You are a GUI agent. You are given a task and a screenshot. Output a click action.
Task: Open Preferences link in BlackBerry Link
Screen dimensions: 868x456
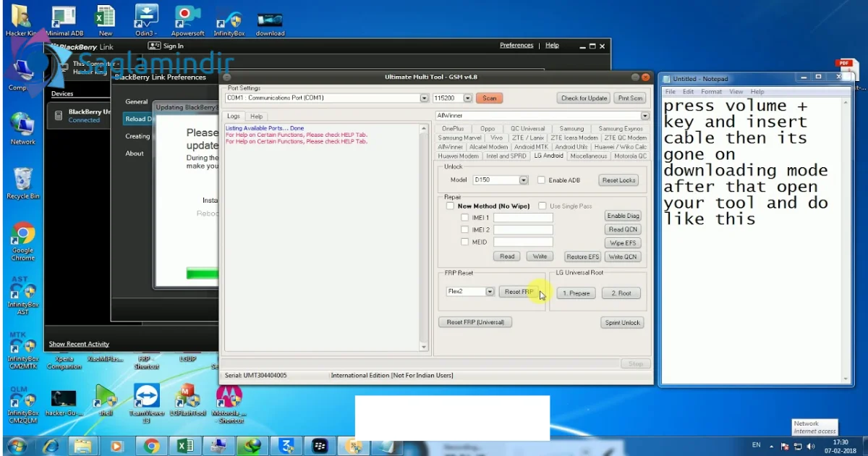tap(516, 46)
